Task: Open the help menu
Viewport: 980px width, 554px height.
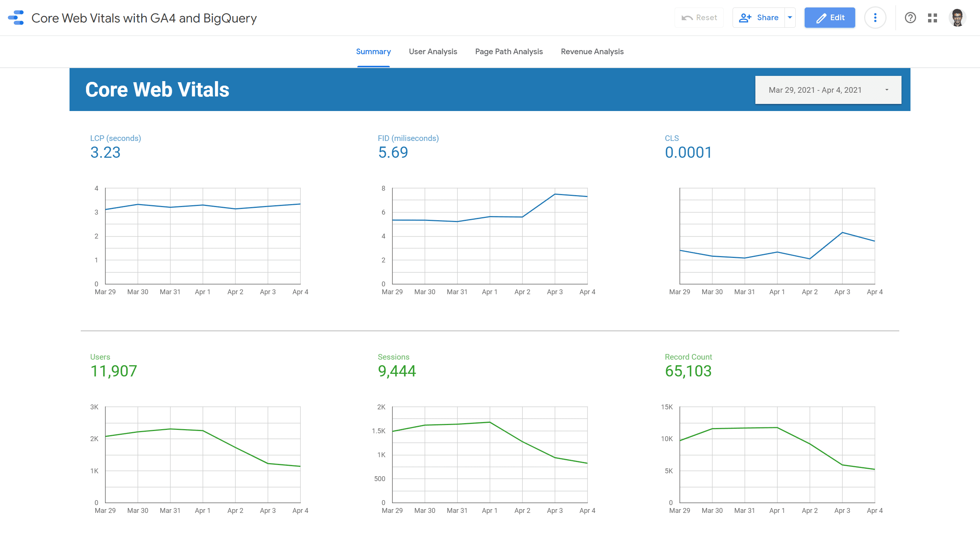Action: click(x=910, y=18)
